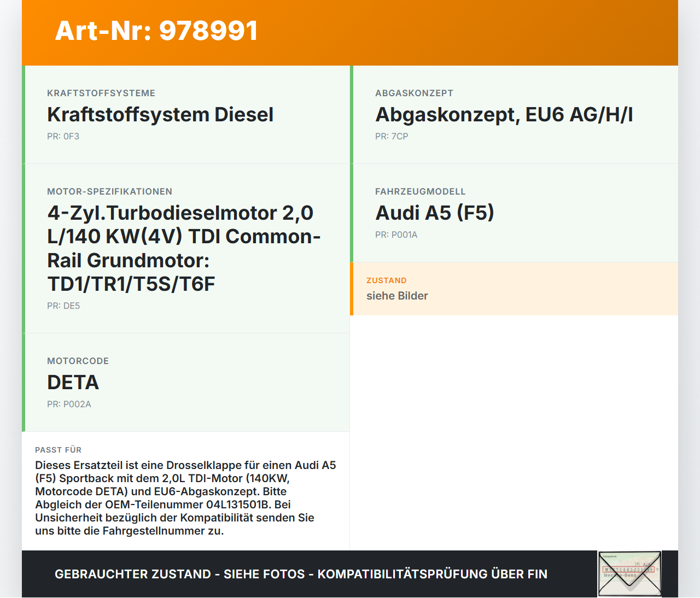The width and height of the screenshot is (700, 598).
Task: Open the Zustand siehe Bilder note
Action: coord(397,295)
